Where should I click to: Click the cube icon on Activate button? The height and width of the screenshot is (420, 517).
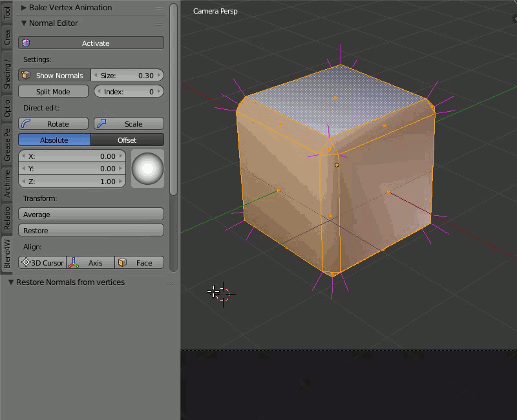pyautogui.click(x=26, y=43)
